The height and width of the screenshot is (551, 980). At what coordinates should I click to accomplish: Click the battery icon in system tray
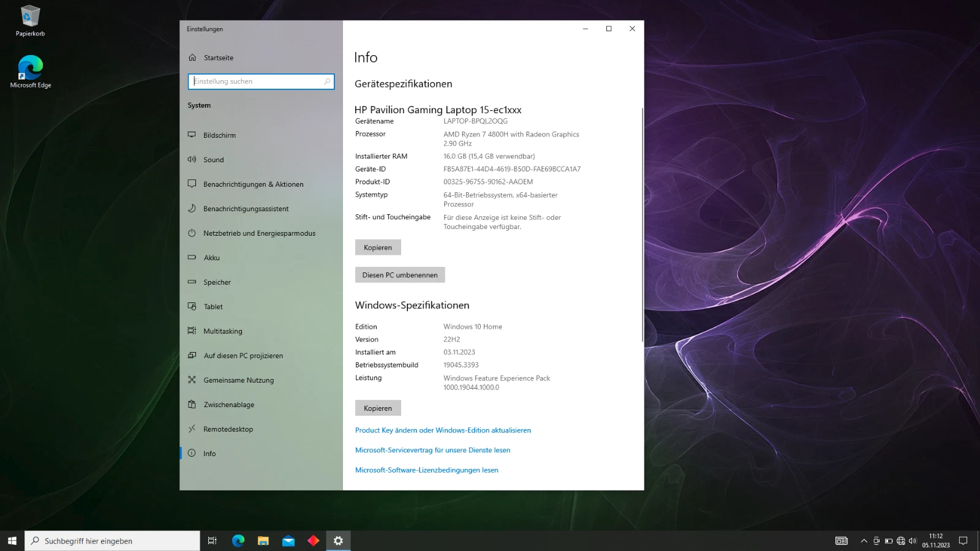(888, 541)
